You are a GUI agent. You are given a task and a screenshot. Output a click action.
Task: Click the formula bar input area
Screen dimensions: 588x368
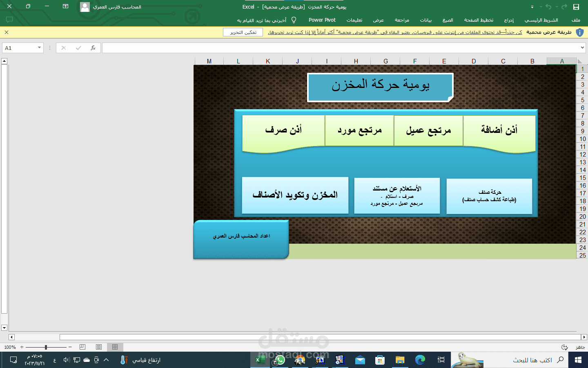point(341,48)
